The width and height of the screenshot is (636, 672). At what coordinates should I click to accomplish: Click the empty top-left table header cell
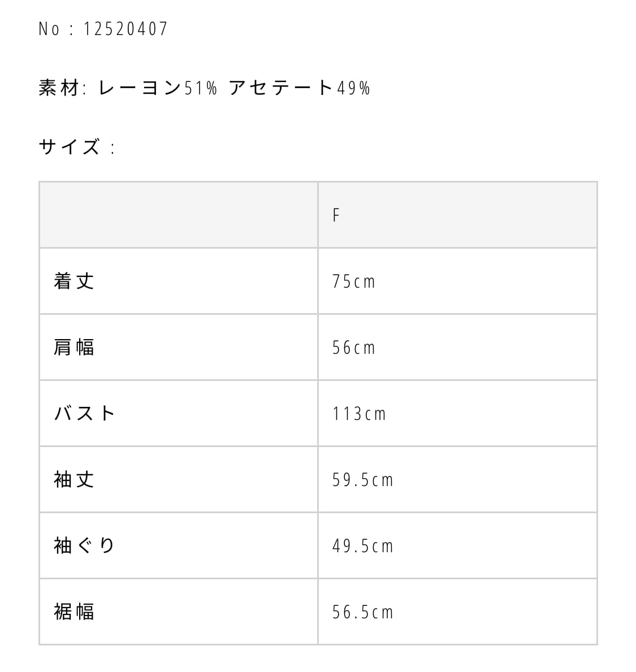178,215
